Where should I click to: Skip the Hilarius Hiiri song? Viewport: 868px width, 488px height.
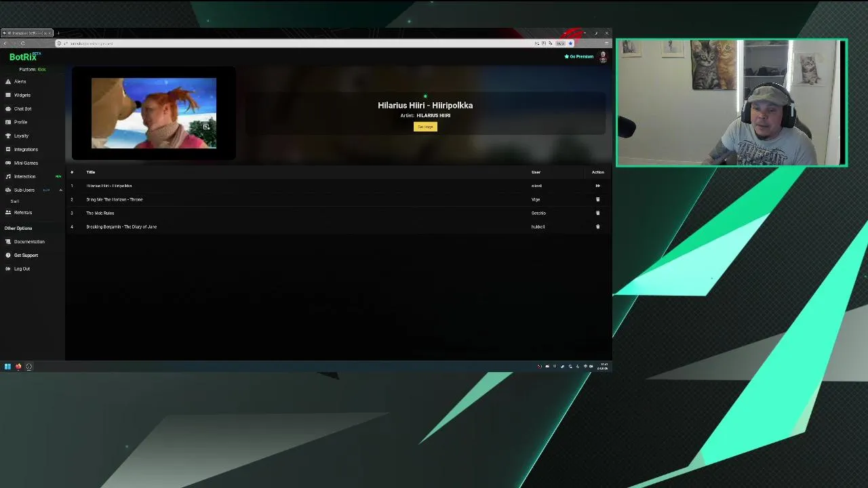click(597, 186)
